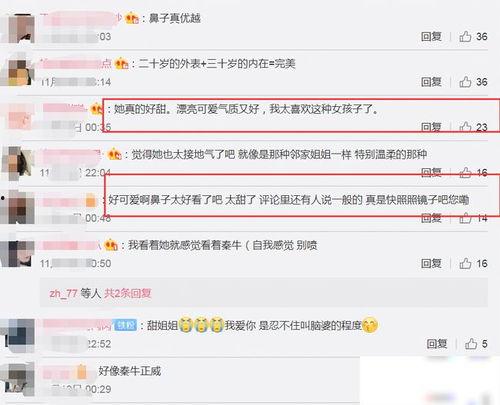Reply to the 她真的好甜 comment
500x405 pixels.
tap(431, 127)
